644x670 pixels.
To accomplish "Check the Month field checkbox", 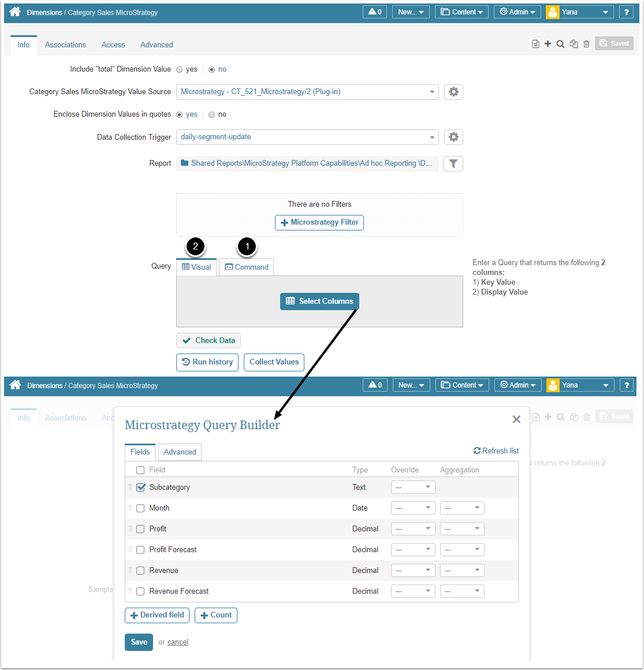I will point(140,508).
